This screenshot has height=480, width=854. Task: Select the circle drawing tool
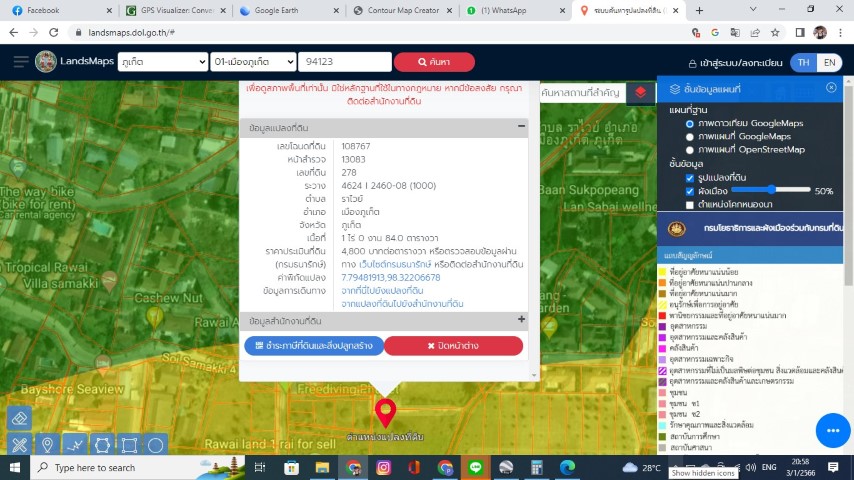(x=156, y=445)
